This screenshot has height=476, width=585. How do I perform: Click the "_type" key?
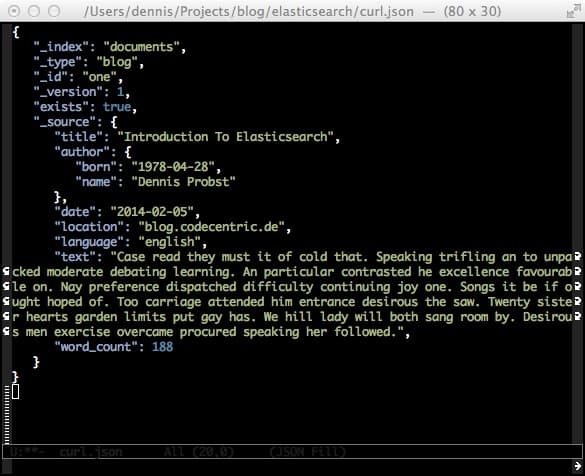point(58,62)
